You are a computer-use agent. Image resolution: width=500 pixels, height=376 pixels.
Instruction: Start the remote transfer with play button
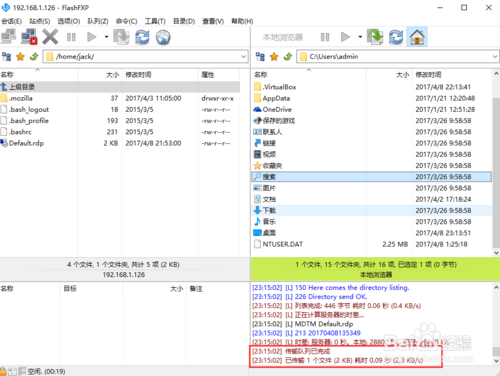[x=91, y=37]
